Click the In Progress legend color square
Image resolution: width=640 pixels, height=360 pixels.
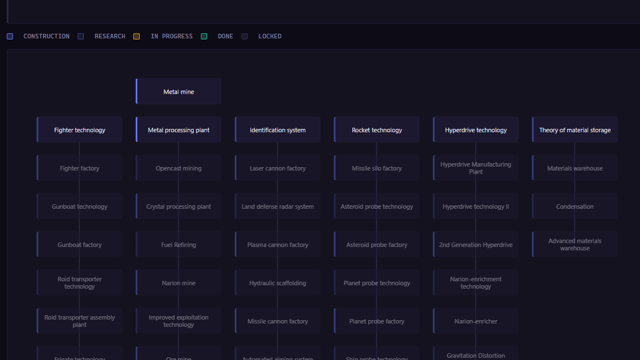[136, 36]
